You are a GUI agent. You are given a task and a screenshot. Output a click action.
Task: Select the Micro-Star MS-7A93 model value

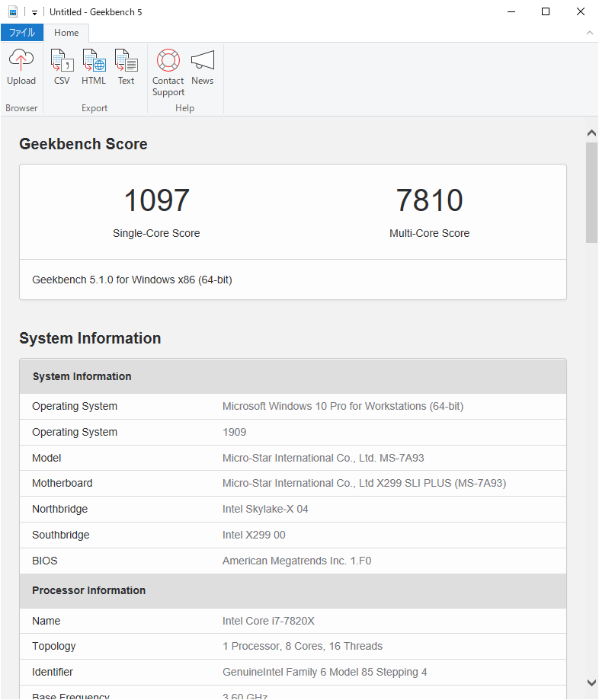(323, 458)
